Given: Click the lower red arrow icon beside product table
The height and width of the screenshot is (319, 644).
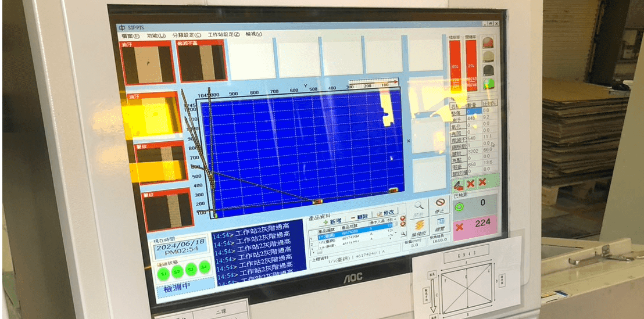Looking at the screenshot, I should click(402, 224).
